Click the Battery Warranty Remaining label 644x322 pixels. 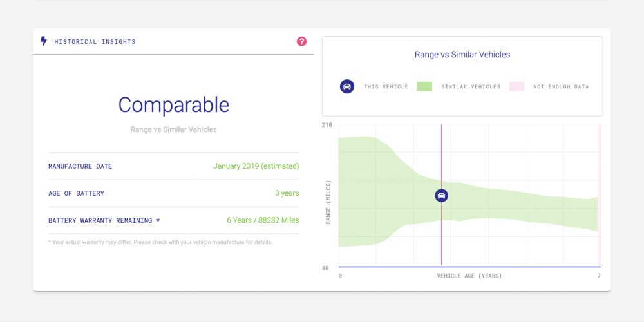click(104, 220)
